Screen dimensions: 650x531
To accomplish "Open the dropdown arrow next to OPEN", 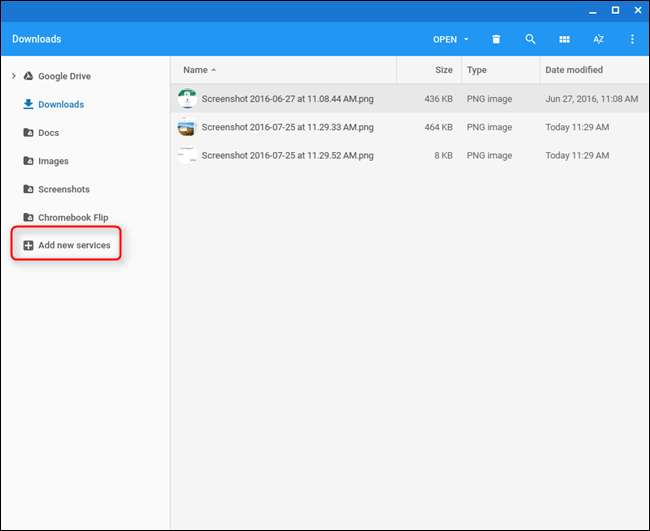I will coord(466,40).
